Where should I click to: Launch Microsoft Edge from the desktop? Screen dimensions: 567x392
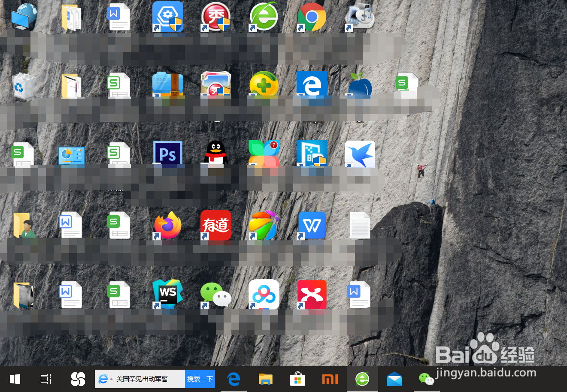point(312,86)
